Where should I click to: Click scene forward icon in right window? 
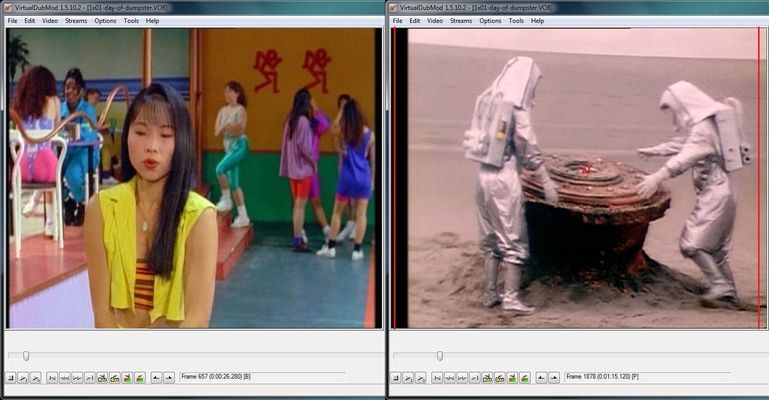(x=525, y=377)
